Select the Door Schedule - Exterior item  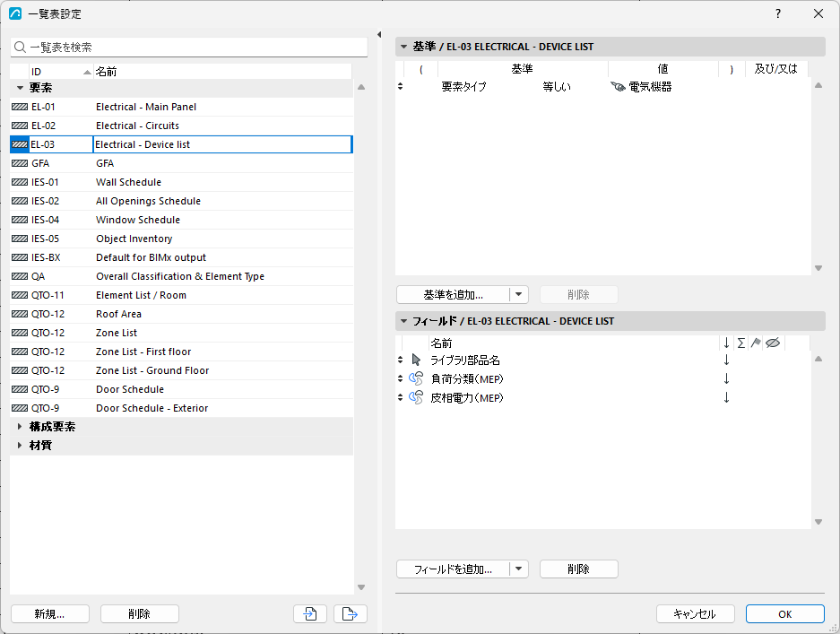click(x=181, y=408)
